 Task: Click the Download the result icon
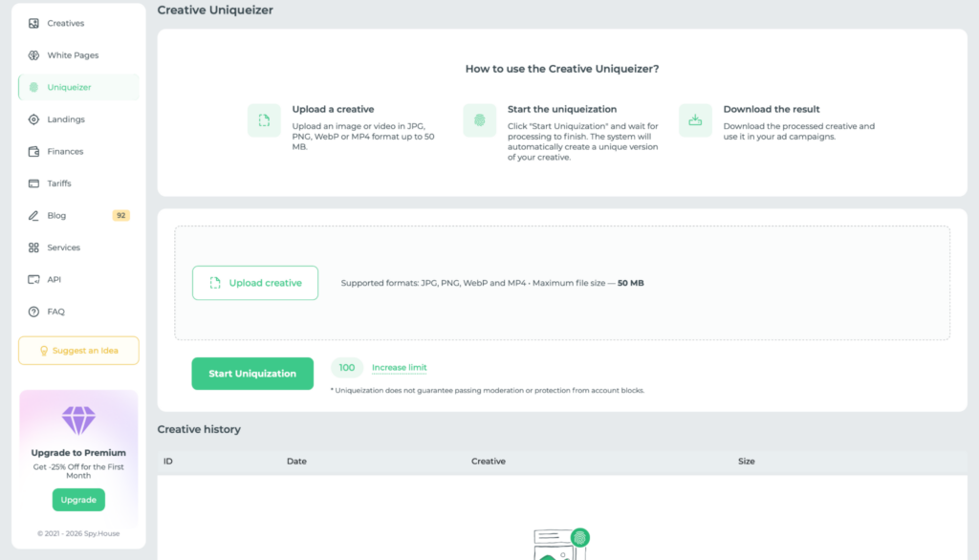695,119
